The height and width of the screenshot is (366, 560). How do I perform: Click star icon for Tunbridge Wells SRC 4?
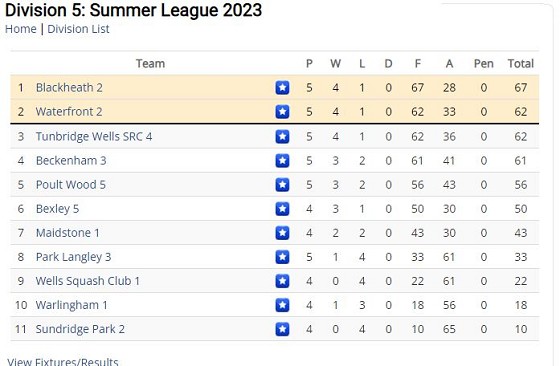(x=282, y=136)
